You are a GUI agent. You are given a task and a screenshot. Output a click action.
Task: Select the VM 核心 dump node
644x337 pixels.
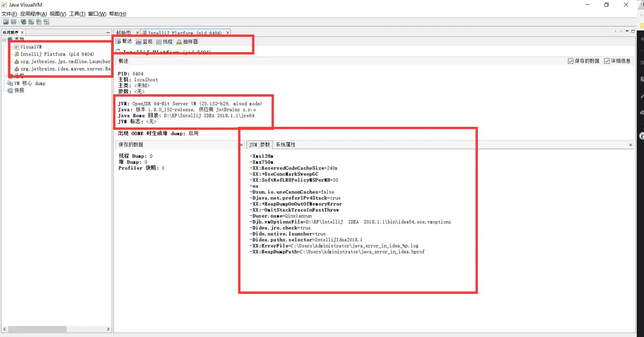coord(26,83)
